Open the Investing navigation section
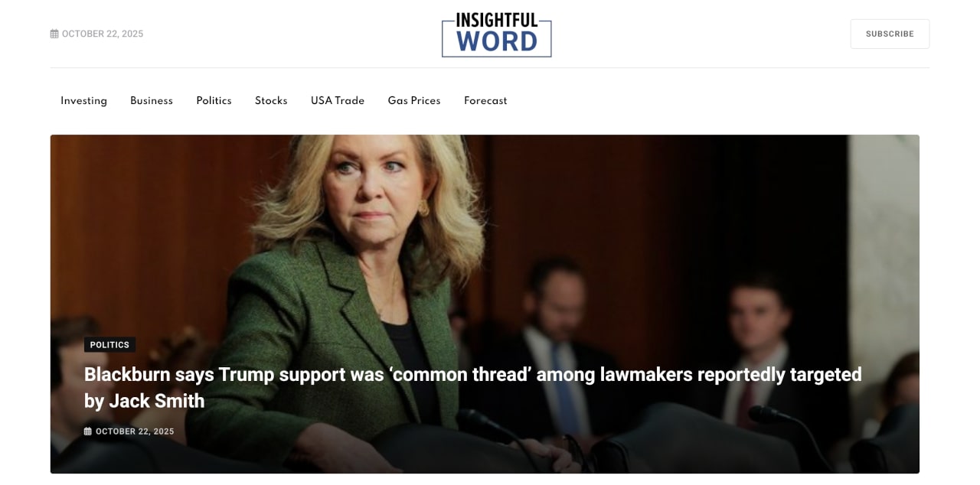The image size is (980, 485). [84, 100]
